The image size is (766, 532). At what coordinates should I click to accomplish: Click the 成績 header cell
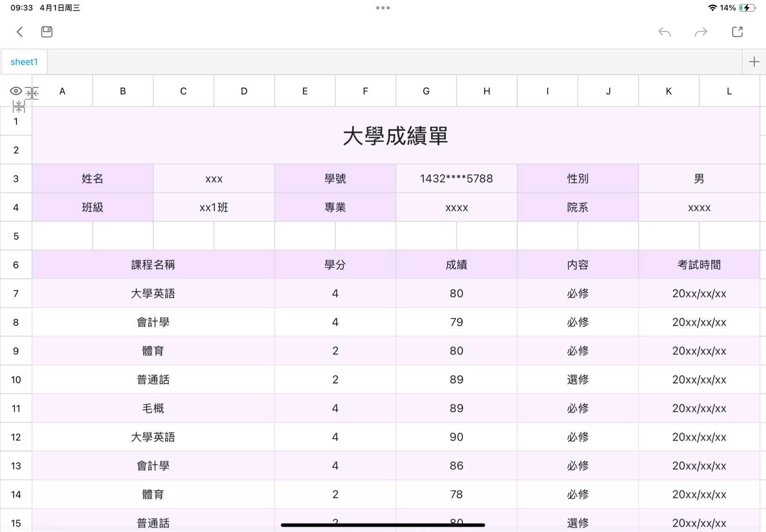456,265
